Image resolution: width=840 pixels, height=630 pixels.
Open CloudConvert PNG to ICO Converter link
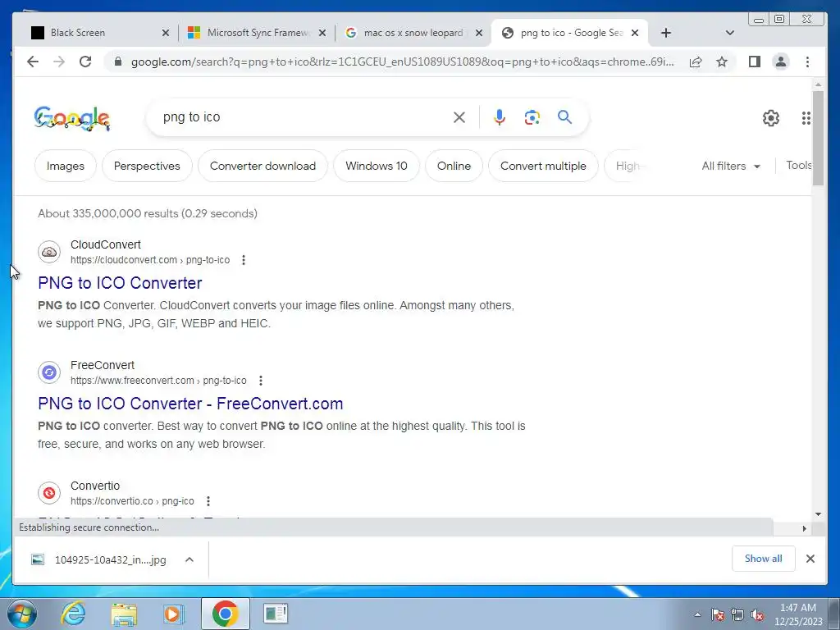(120, 283)
